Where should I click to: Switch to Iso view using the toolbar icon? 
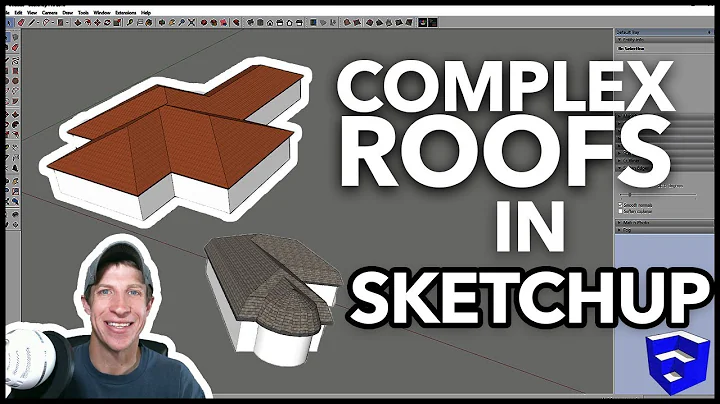point(250,22)
